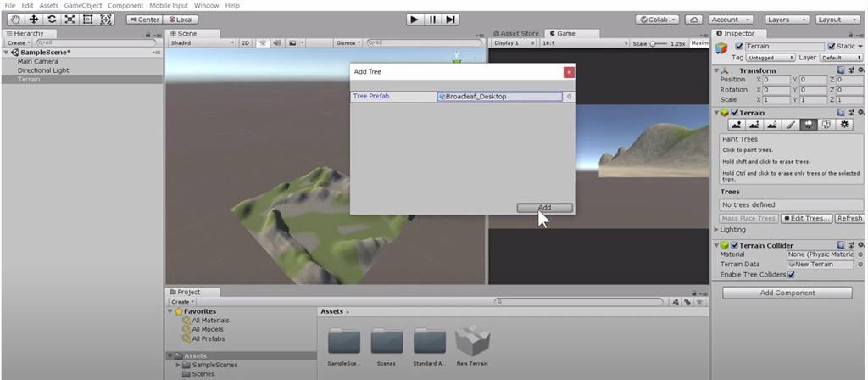Open scene effects image dropdown

pos(295,42)
